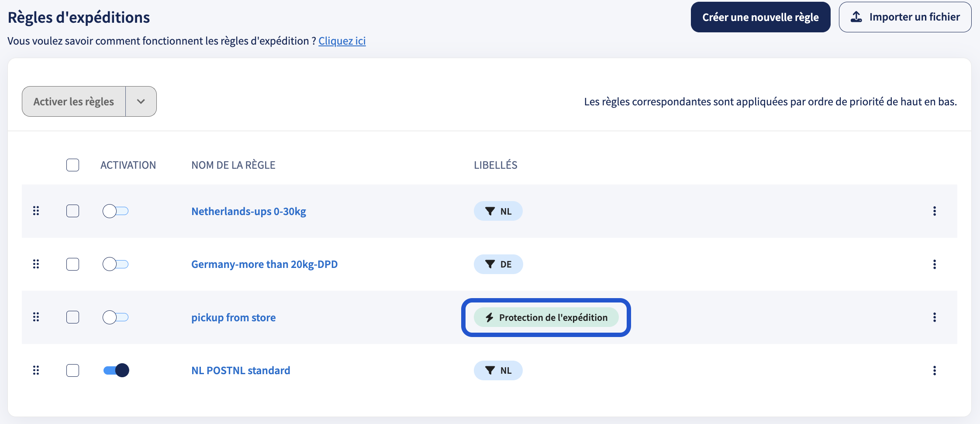
Task: Click the upload icon in Importer un fichier
Action: pos(856,17)
